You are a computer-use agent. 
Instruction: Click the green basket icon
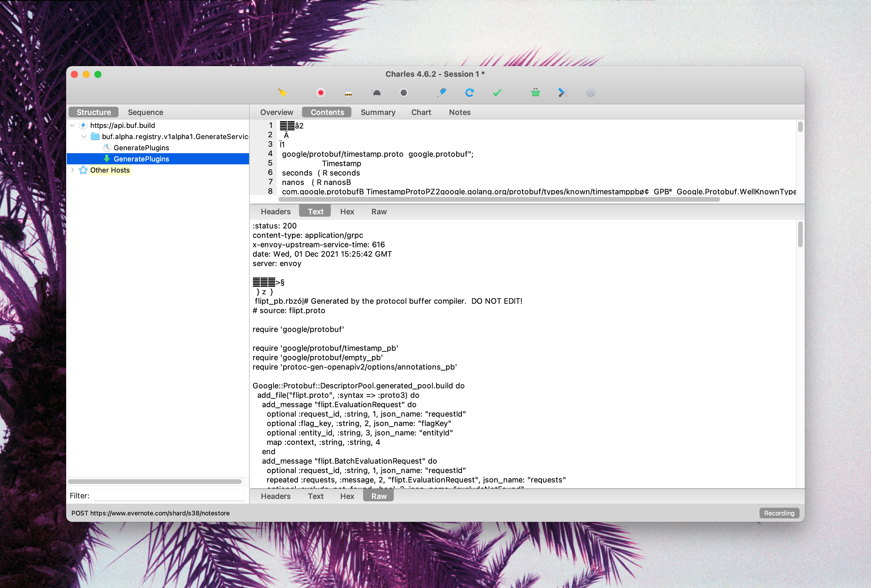tap(535, 93)
